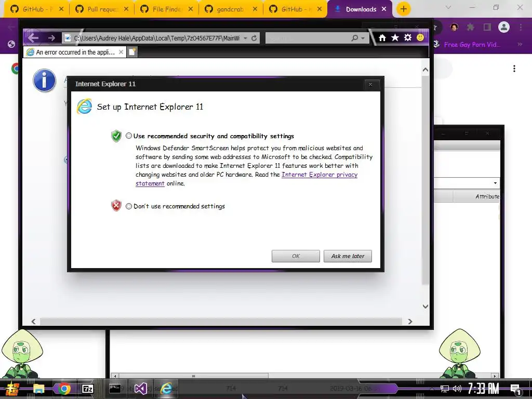Click the green shield recommended icon
This screenshot has width=532, height=399.
click(116, 136)
